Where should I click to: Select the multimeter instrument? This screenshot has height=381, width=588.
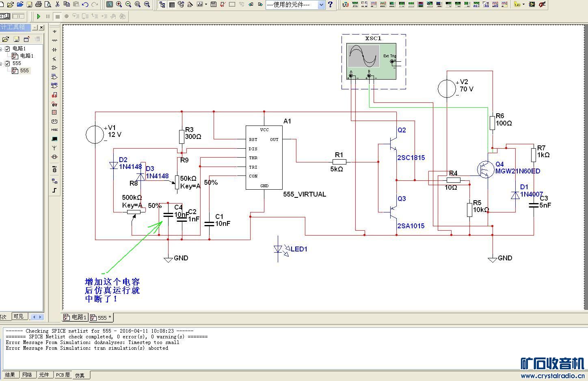point(346,4)
